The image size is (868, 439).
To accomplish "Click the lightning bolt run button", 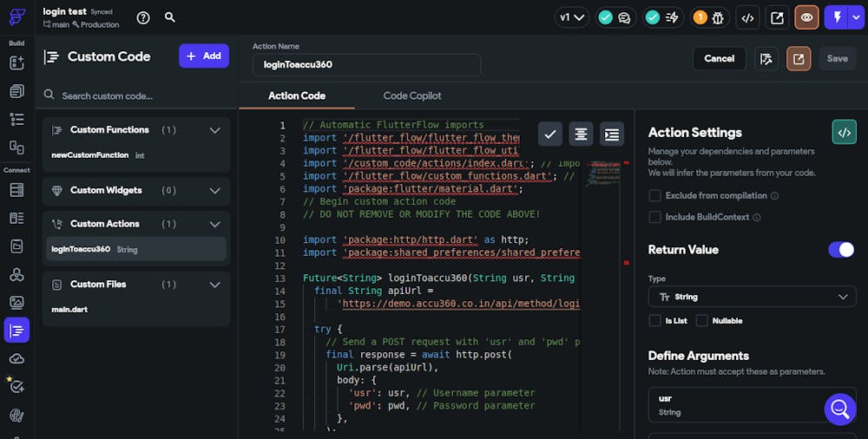I will click(x=838, y=17).
